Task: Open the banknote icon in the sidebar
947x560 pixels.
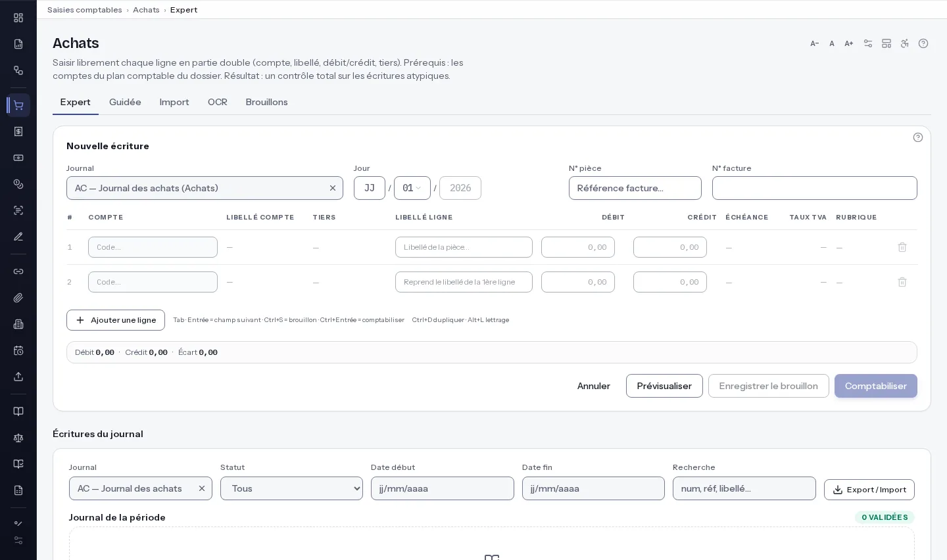Action: click(18, 158)
